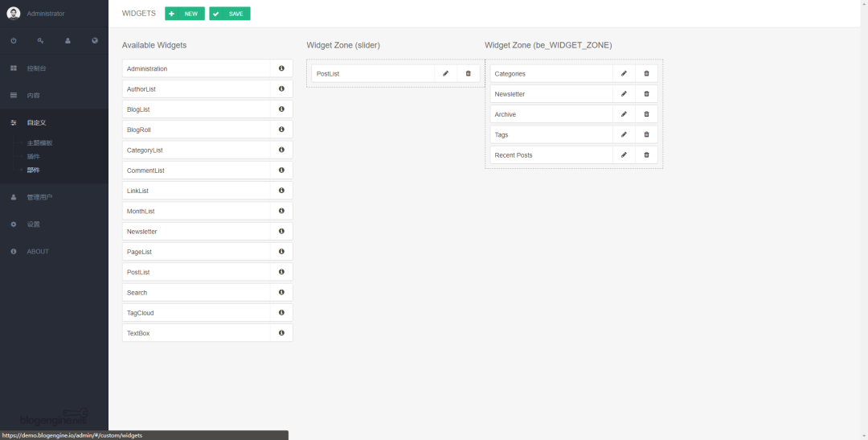Click the NEW button
Viewport: 868px width, 440px height.
tap(185, 14)
